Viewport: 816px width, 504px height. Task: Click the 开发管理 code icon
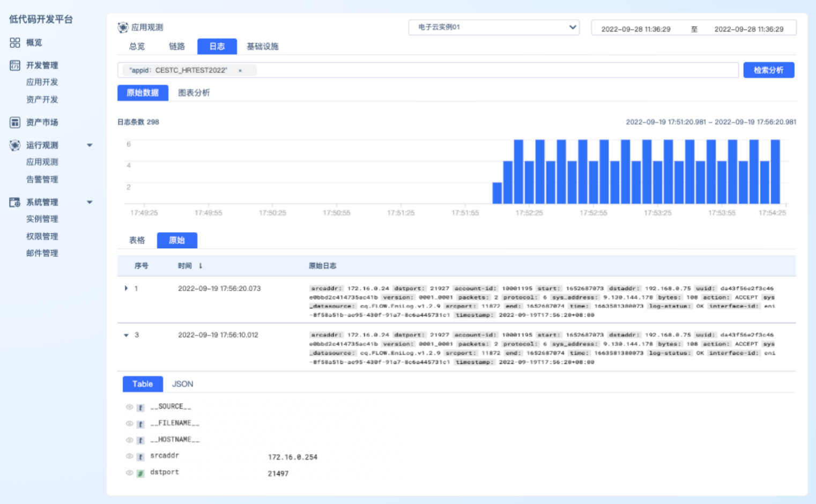15,65
